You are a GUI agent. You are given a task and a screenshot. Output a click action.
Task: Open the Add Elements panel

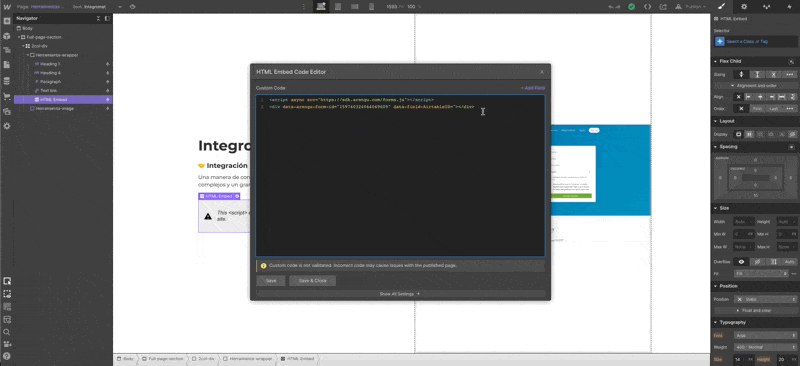7,21
